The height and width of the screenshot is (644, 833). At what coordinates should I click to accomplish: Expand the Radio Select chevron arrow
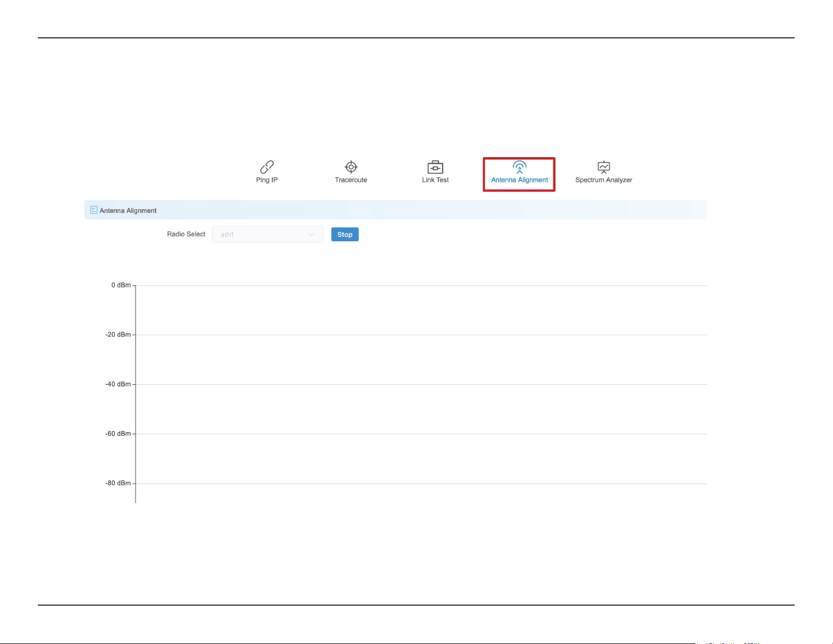(311, 234)
